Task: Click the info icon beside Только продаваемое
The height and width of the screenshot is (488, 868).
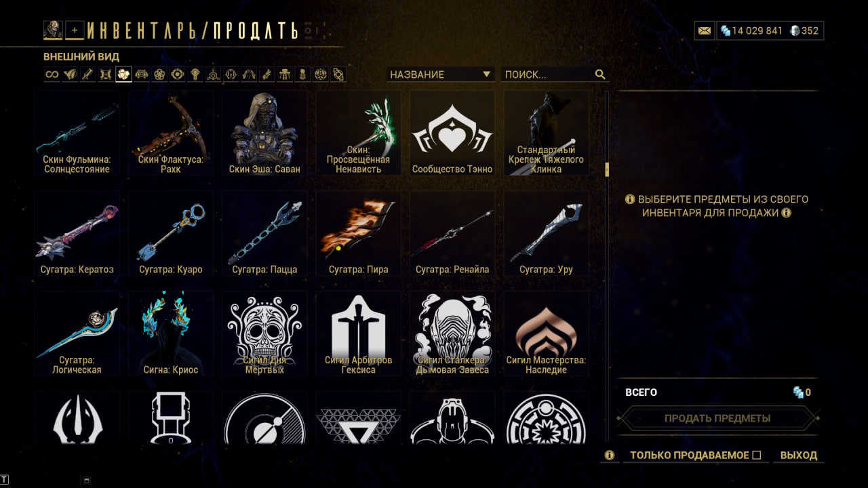Action: pyautogui.click(x=609, y=455)
